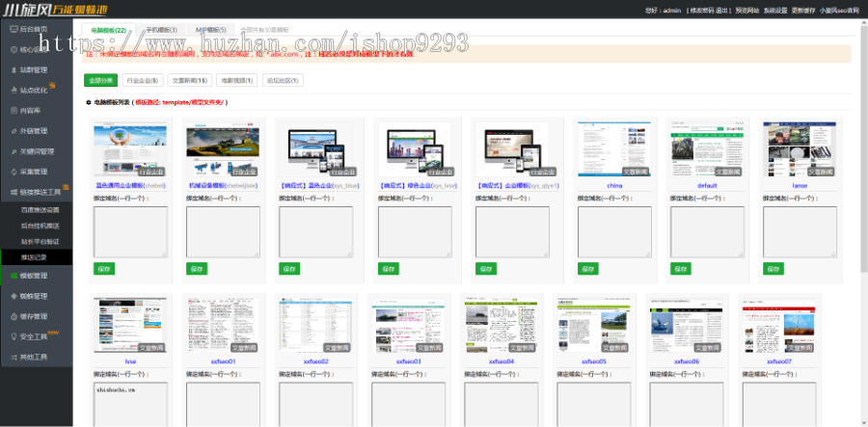Image resolution: width=868 pixels, height=427 pixels.
Task: Expand the 站点优化 sidebar menu
Action: 35,90
